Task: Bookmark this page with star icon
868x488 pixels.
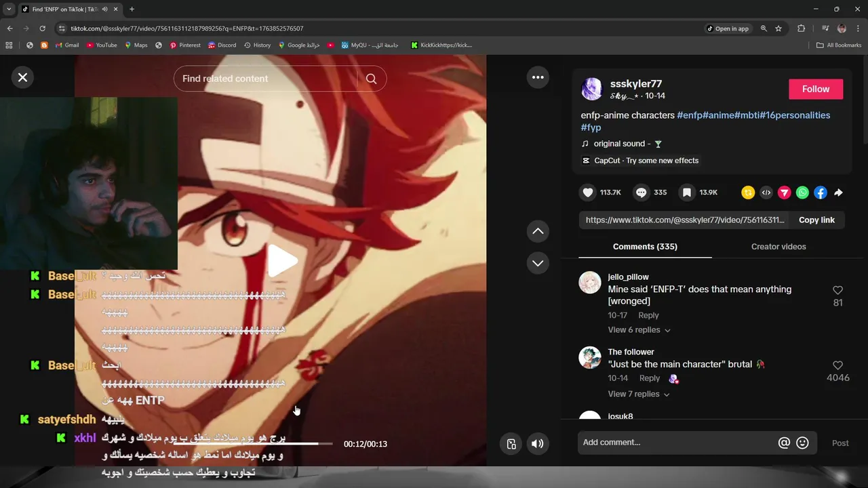Action: [778, 28]
